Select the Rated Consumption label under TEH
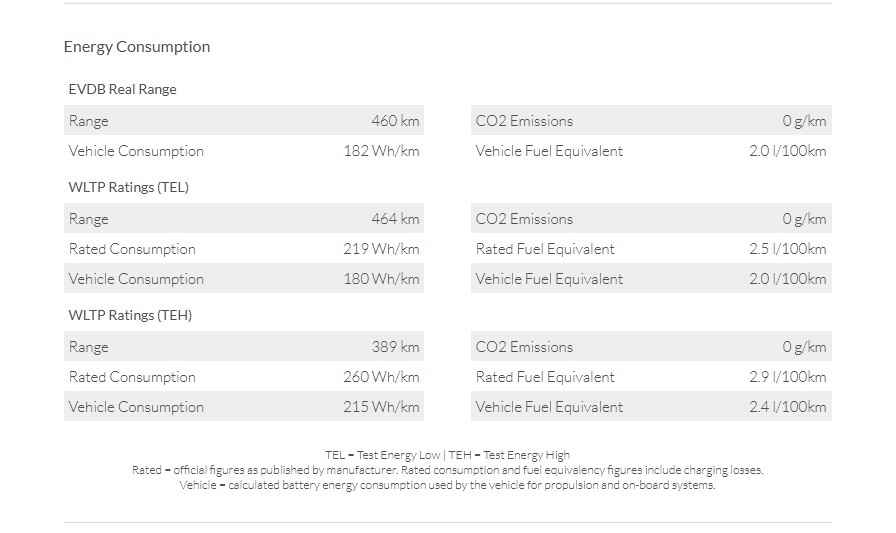The image size is (896, 533). click(132, 377)
